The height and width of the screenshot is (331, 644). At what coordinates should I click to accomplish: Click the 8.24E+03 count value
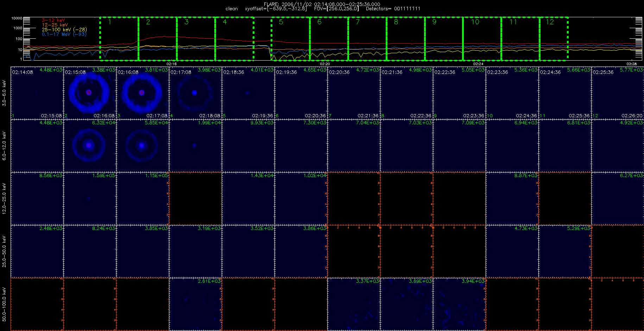pyautogui.click(x=103, y=229)
